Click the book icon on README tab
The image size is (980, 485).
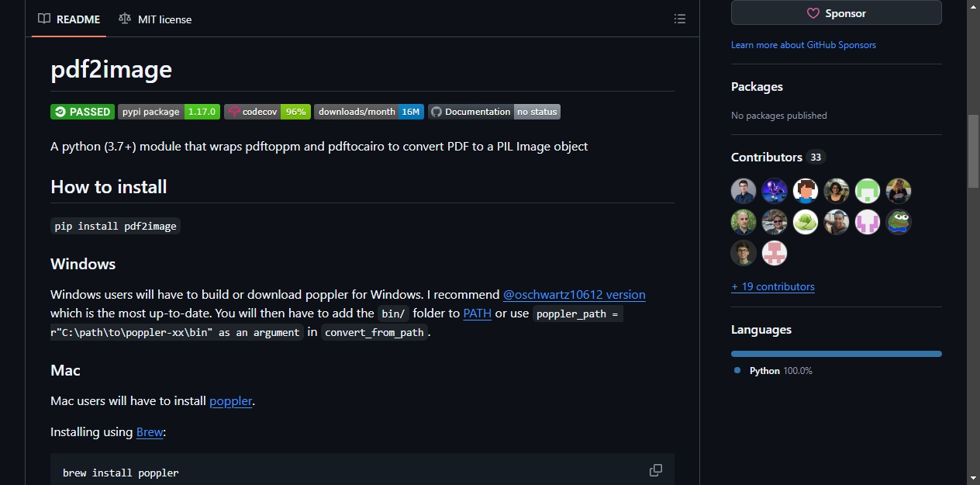point(45,19)
